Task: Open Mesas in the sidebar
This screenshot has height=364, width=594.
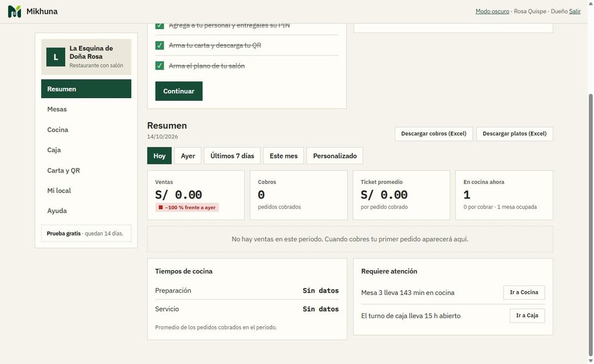Action: click(86, 109)
